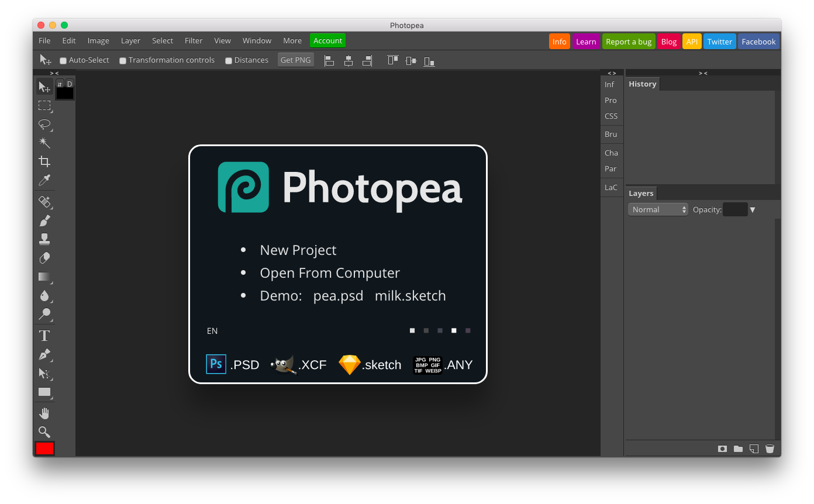814x504 pixels.
Task: Switch to the History tab
Action: [642, 84]
